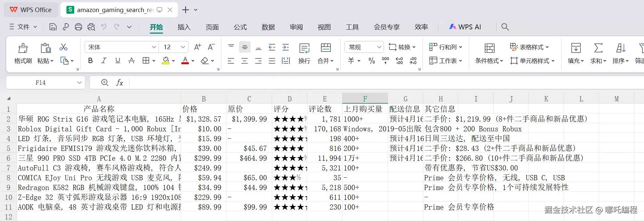This screenshot has height=221, width=644.
Task: Click the Format Painter (格式刷) icon
Action: click(x=23, y=48)
